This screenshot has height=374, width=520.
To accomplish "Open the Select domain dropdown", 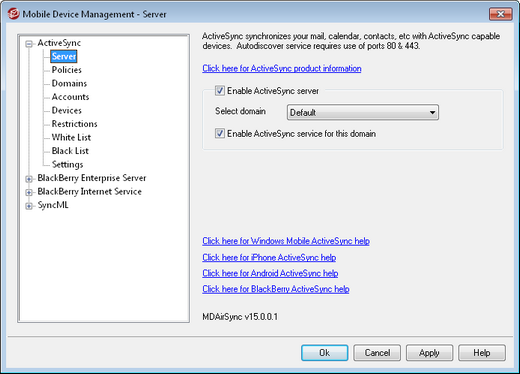I will [363, 112].
